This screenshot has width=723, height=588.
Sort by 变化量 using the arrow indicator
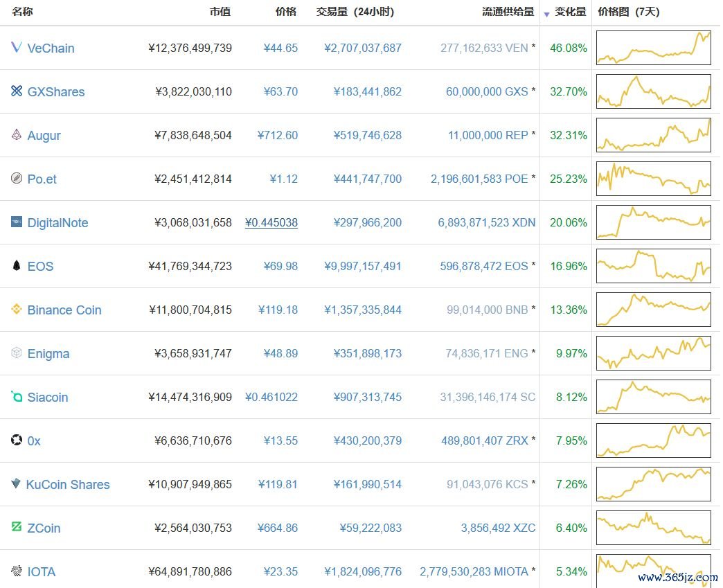[546, 15]
